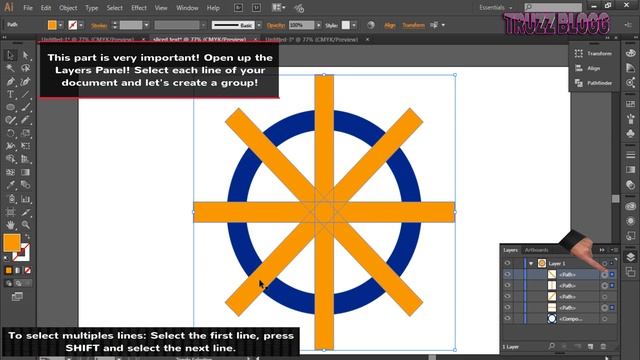Open the Effect menu
Viewport: 640px width, 360px height.
tap(139, 8)
